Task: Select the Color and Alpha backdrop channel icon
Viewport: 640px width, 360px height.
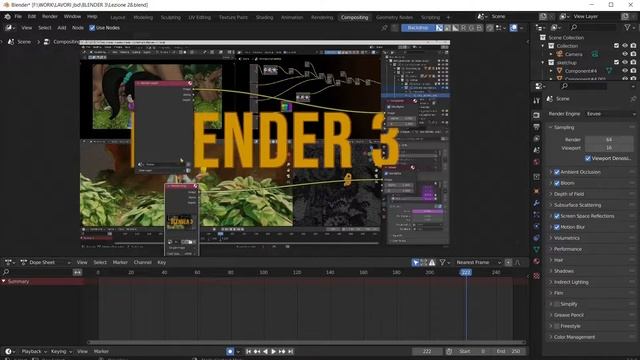Action: point(439,28)
